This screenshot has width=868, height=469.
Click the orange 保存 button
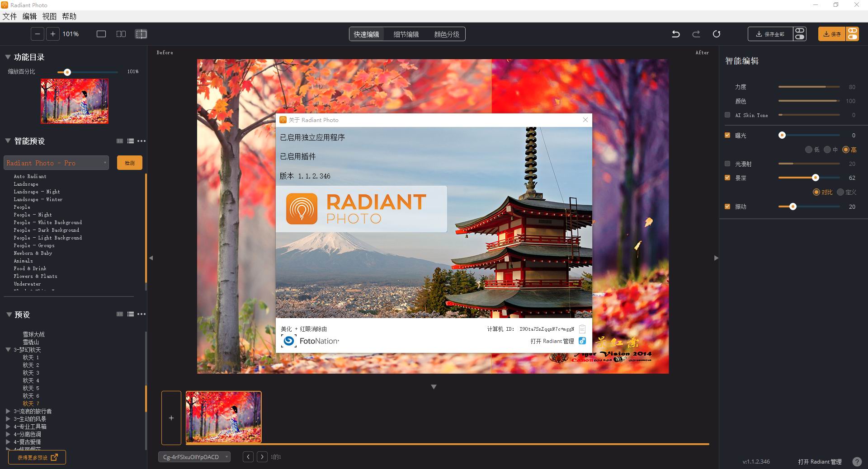coord(832,34)
